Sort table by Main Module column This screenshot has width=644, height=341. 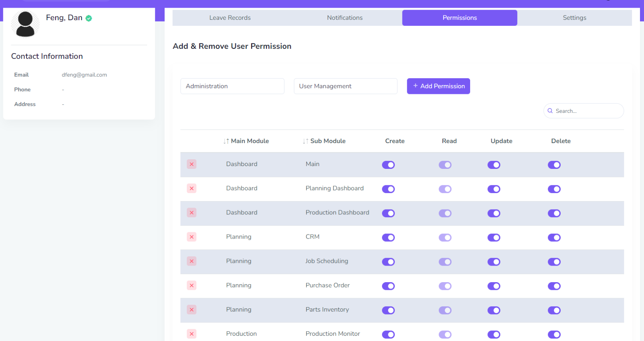click(x=246, y=141)
